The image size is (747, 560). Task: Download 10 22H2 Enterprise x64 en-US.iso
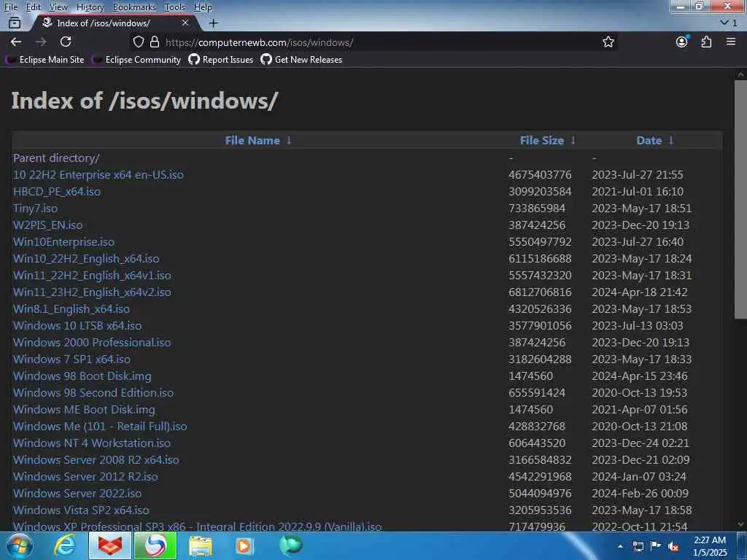click(98, 175)
